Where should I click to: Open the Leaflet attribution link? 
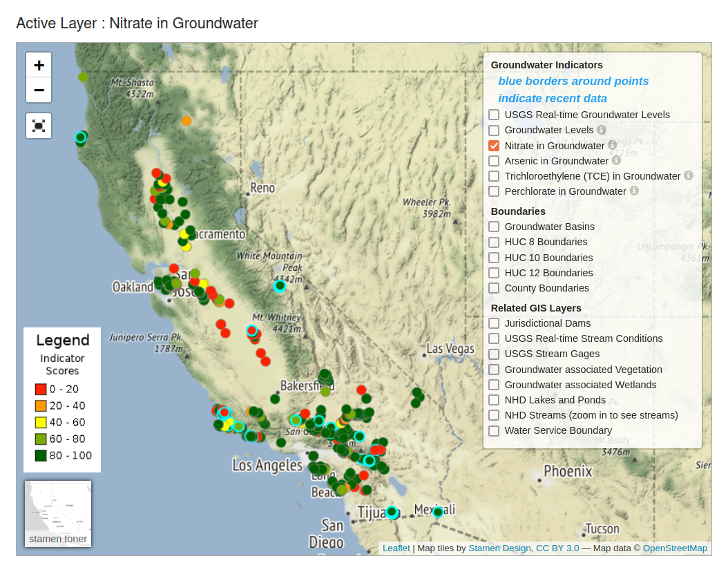[x=396, y=548]
